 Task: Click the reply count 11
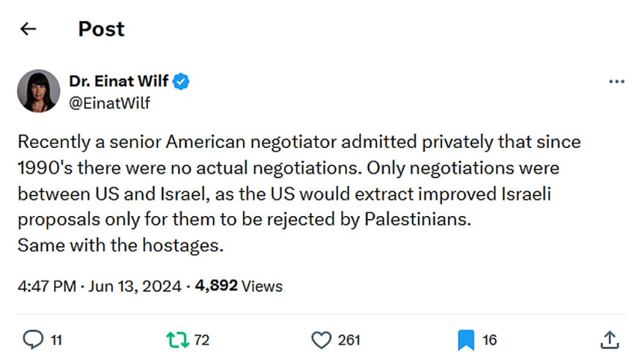[57, 340]
